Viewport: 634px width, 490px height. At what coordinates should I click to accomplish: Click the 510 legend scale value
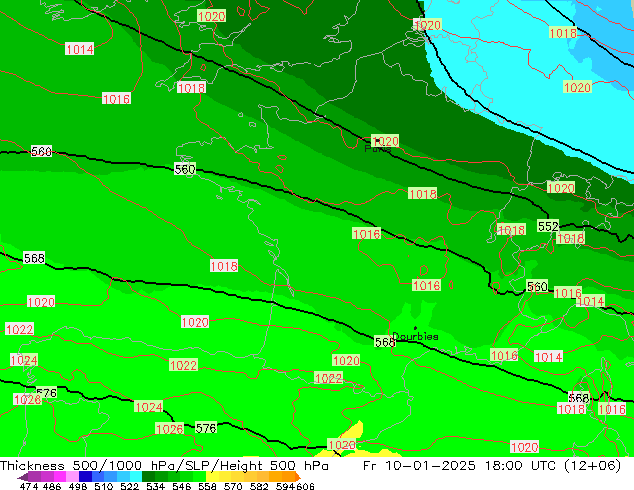click(x=104, y=486)
